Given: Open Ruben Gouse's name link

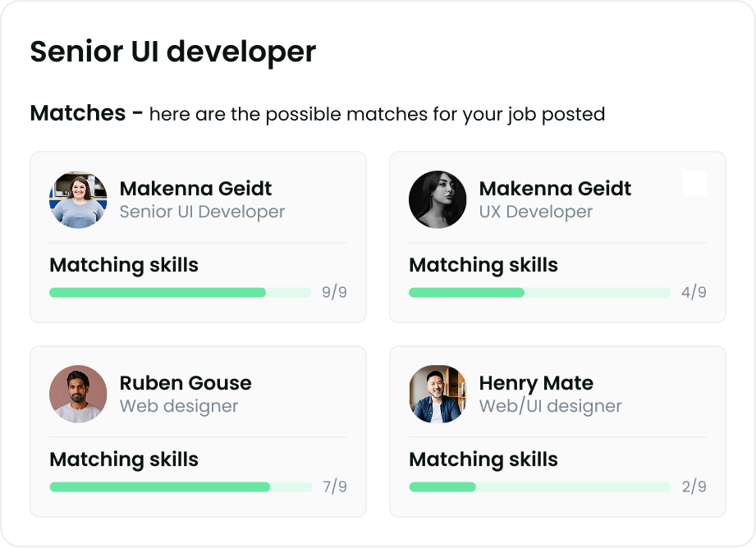Looking at the screenshot, I should pos(186,383).
